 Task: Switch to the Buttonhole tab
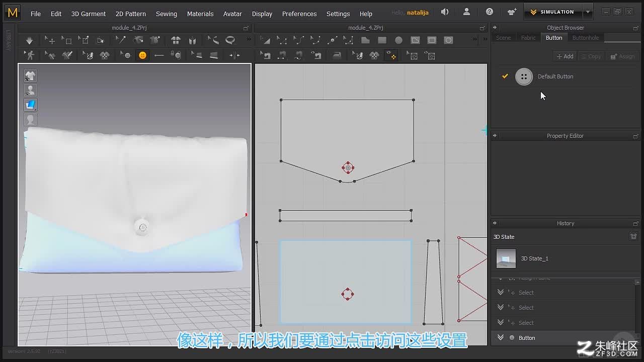[x=586, y=38]
